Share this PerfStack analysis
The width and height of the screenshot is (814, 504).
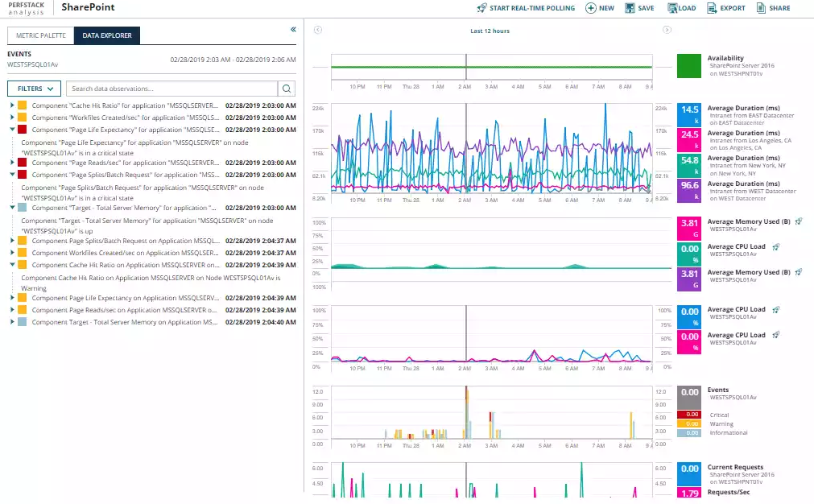coord(774,8)
